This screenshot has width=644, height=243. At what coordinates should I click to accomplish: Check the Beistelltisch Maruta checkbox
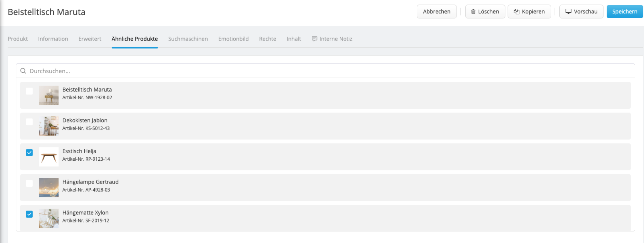pos(29,91)
